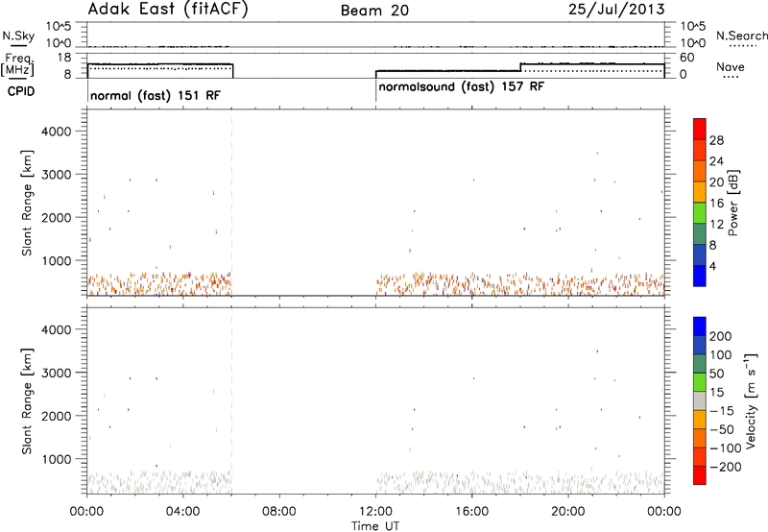This screenshot has height=532, width=768.
Task: Select the 'Freq. [MHz]' axis label
Action: 19,64
